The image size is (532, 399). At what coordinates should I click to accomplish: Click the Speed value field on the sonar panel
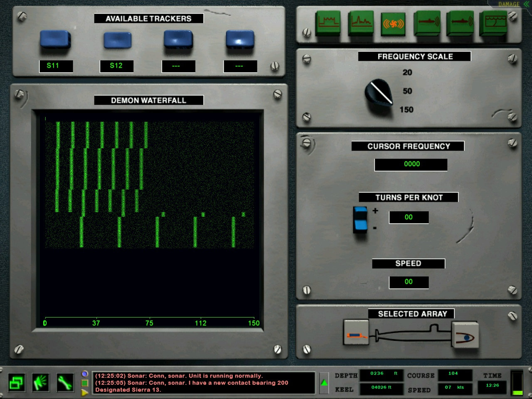(409, 282)
